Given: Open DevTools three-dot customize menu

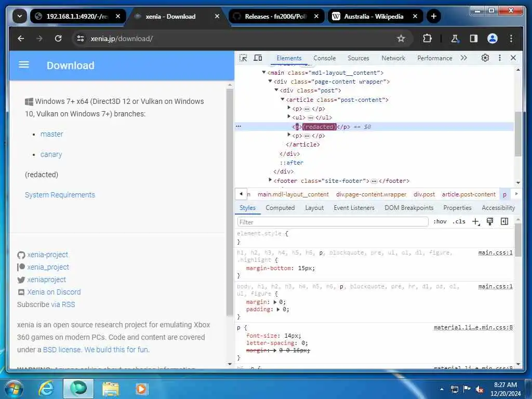Looking at the screenshot, I should click(x=499, y=58).
